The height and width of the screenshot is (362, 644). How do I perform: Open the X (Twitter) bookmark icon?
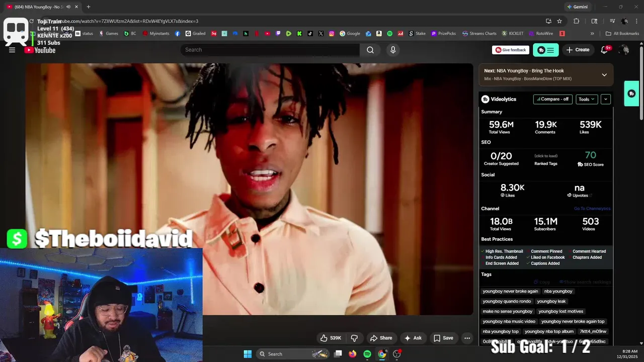(x=321, y=34)
